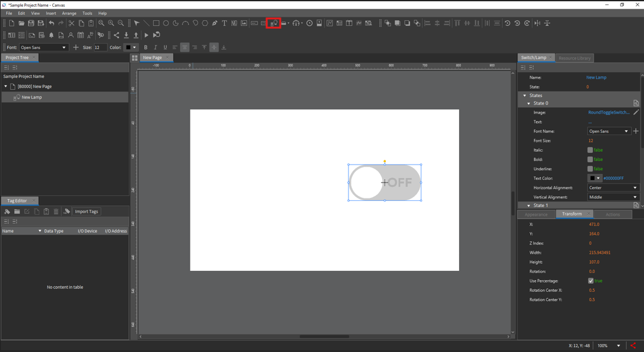The image size is (644, 352).
Task: Collapse the States section
Action: click(x=525, y=96)
